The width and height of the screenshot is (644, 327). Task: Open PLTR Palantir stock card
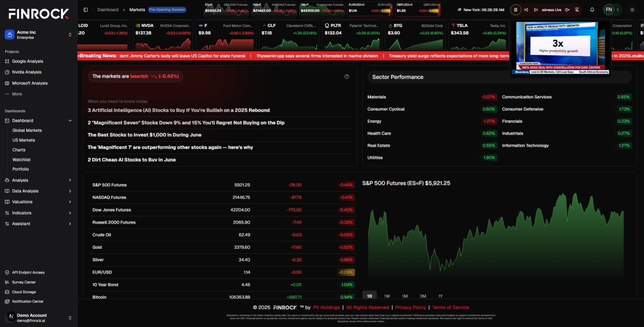(x=352, y=35)
